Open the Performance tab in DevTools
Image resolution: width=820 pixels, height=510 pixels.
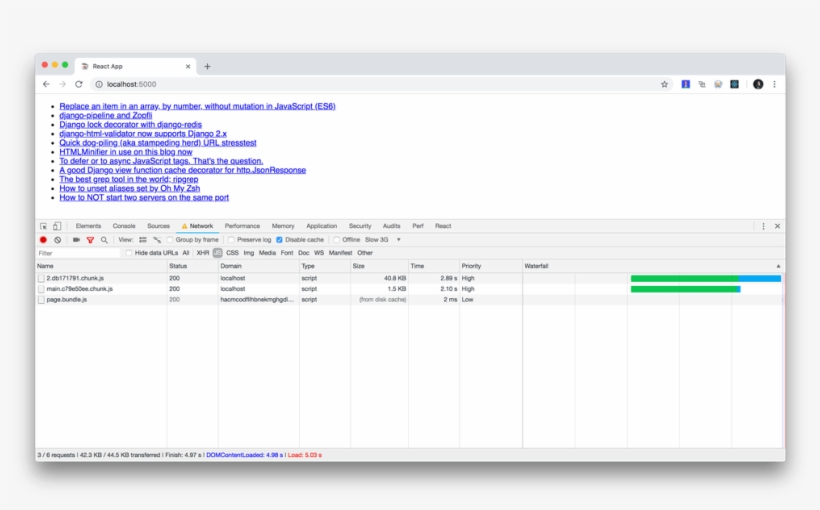pyautogui.click(x=242, y=226)
